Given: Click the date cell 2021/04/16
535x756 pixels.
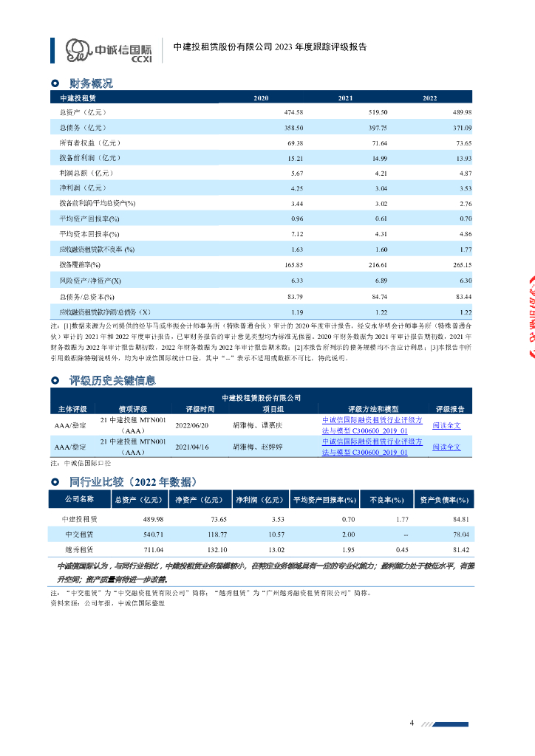Looking at the screenshot, I should [191, 447].
